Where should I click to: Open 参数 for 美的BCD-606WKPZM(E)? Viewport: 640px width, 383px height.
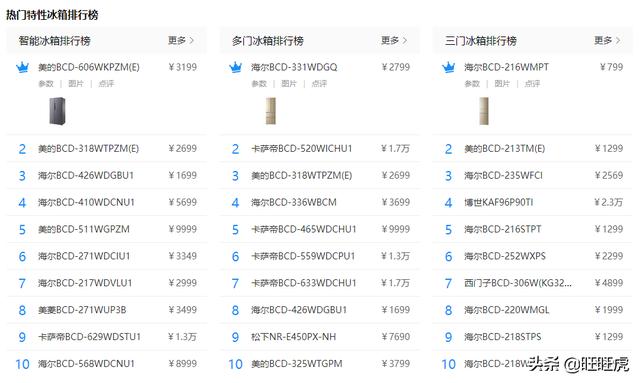46,84
